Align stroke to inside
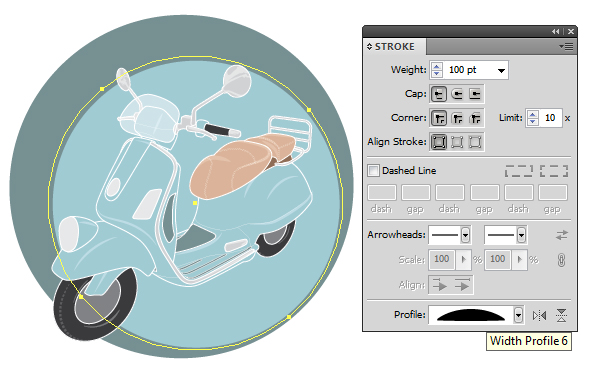Screen dimensions: 592x376 tap(457, 142)
